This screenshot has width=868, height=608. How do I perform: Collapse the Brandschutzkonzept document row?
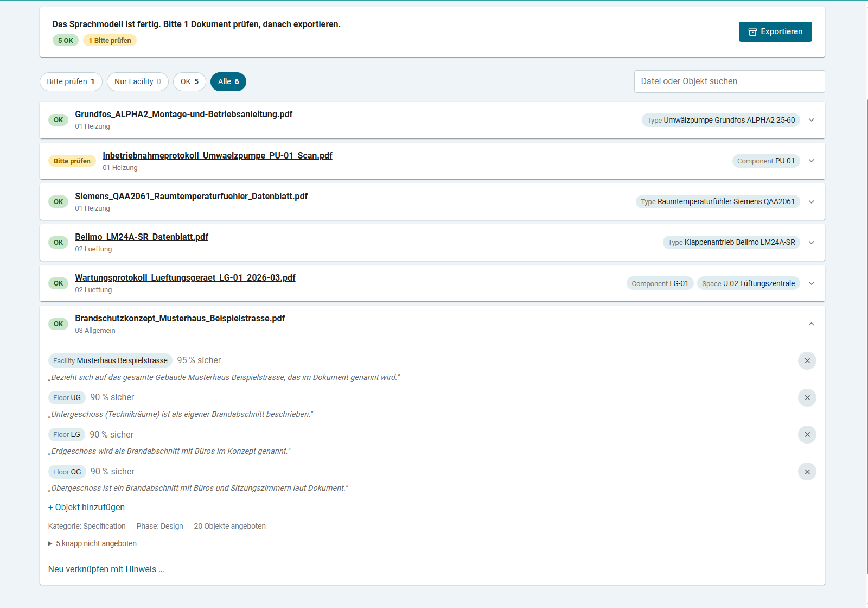pyautogui.click(x=812, y=324)
